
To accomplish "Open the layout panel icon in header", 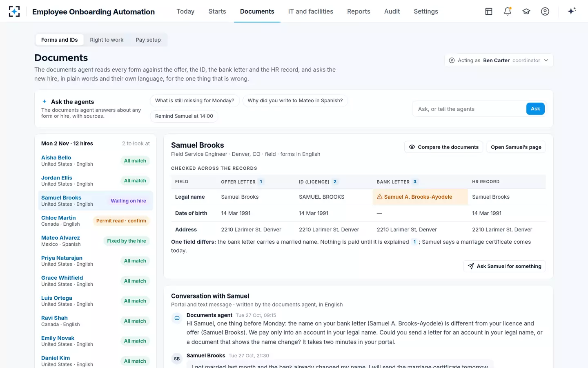I will pyautogui.click(x=489, y=11).
